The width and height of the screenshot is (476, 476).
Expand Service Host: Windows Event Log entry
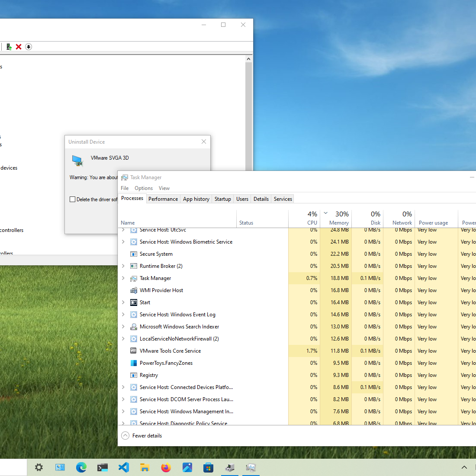coord(123,314)
